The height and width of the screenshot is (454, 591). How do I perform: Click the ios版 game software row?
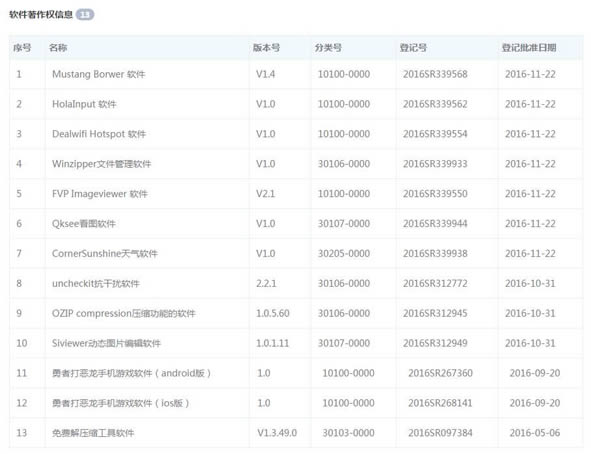296,403
